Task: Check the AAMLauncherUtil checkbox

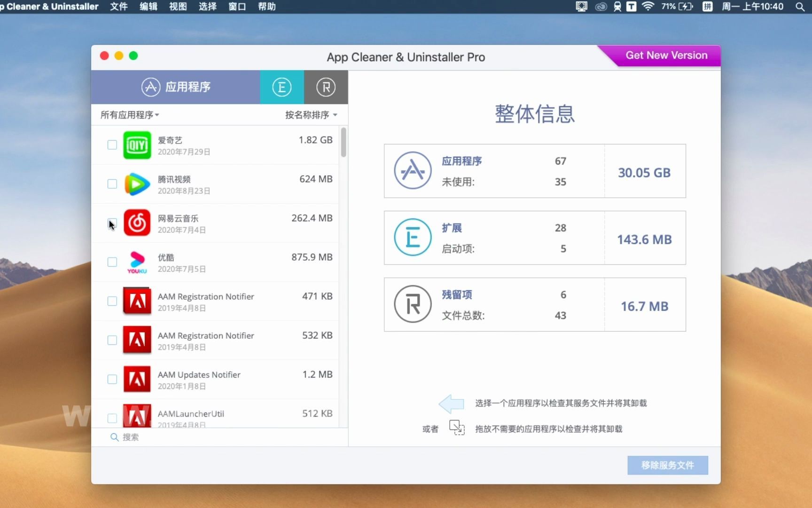Action: pos(112,418)
